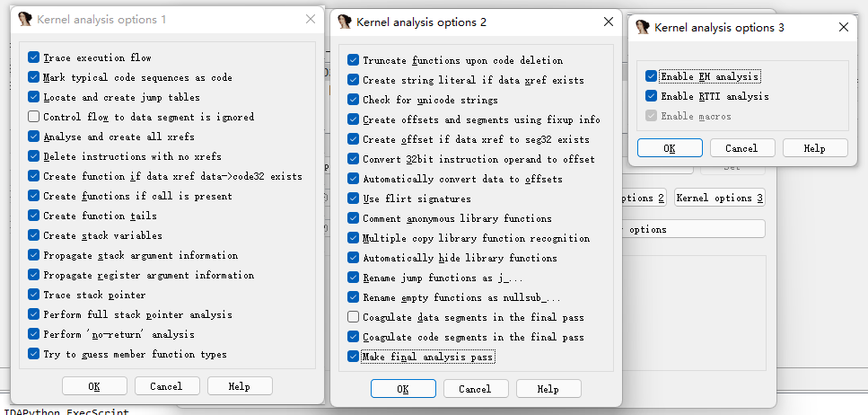This screenshot has height=415, width=868.
Task: Close the Kernel analysis options 1 dialog
Action: 311,20
